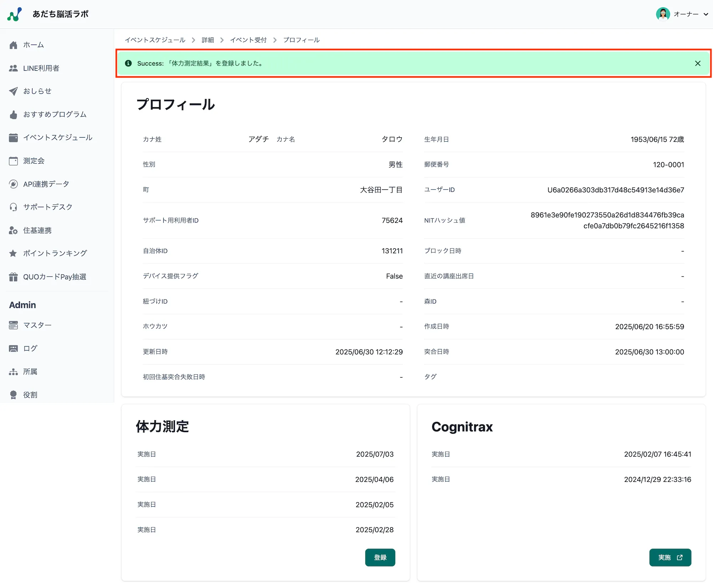Image resolution: width=713 pixels, height=588 pixels.
Task: Open the おしらせ announcements section
Action: pos(37,91)
